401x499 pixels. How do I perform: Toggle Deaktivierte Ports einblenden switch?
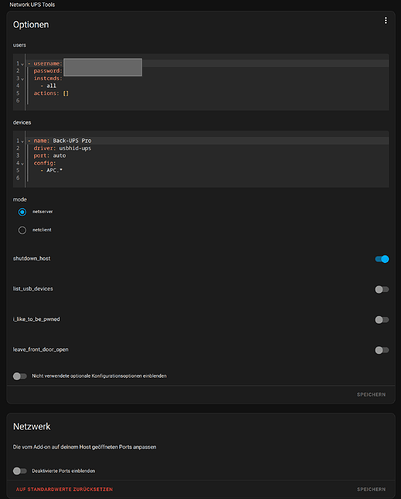(x=20, y=471)
